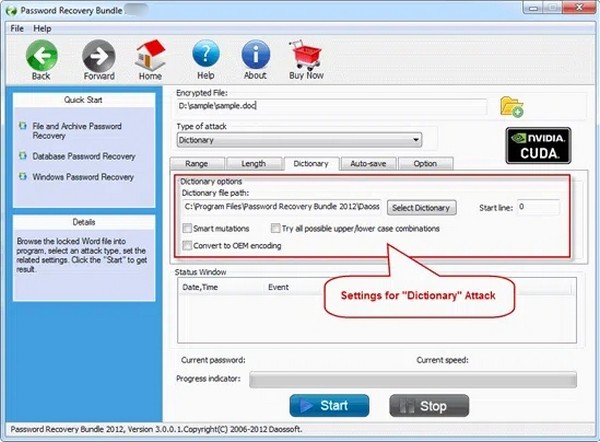The image size is (600, 442).
Task: Click the blue Start button
Action: (329, 406)
